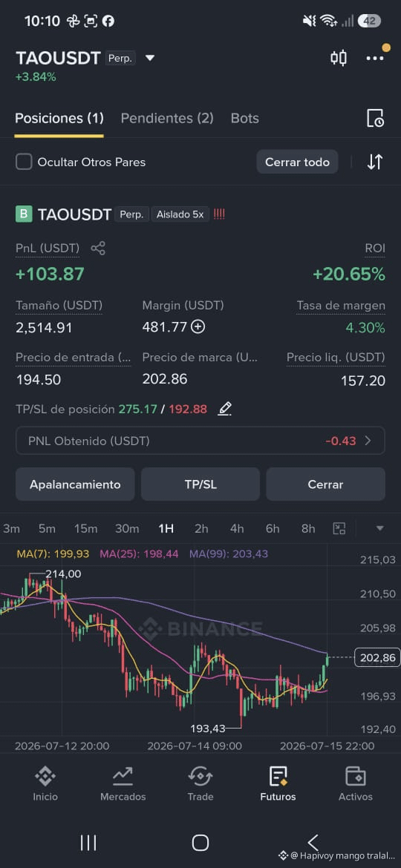The width and height of the screenshot is (401, 868).
Task: Tap the Android home button
Action: pos(200,843)
